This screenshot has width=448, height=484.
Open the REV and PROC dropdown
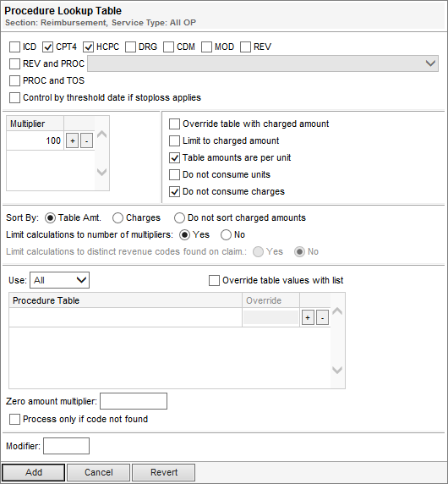click(x=263, y=63)
